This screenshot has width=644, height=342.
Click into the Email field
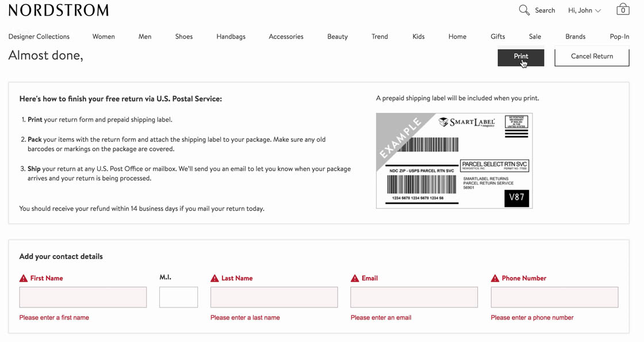point(414,297)
